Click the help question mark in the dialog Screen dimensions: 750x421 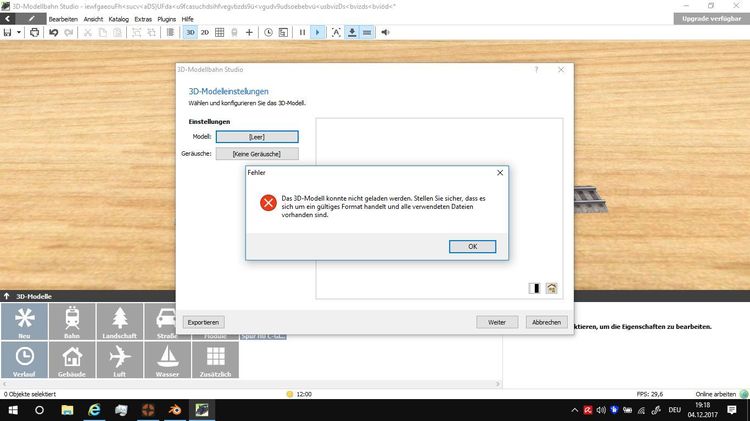click(537, 70)
